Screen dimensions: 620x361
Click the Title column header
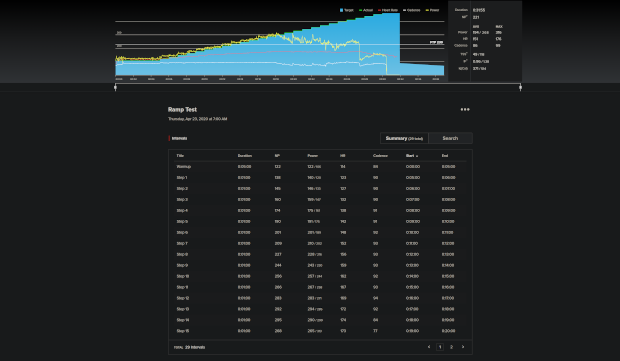(x=180, y=156)
